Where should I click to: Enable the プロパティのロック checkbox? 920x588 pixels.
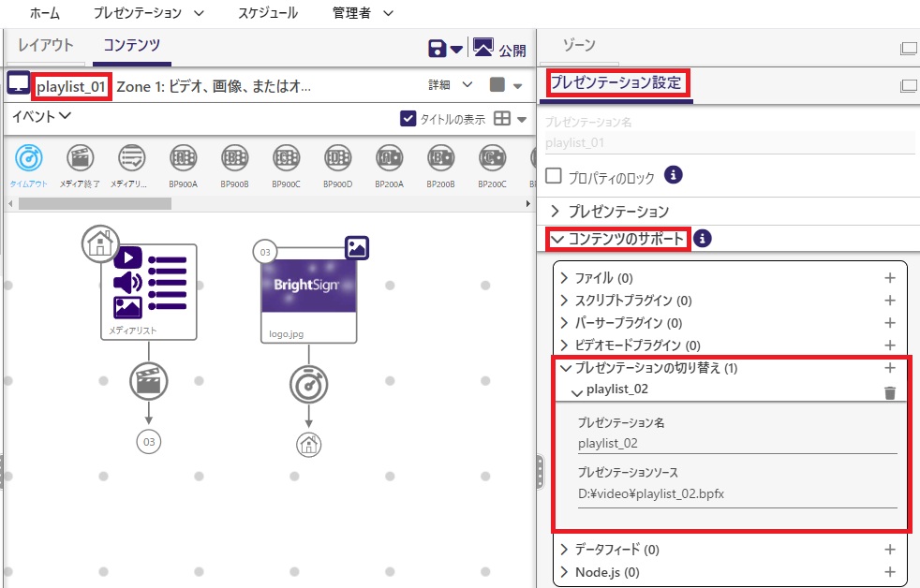pos(554,176)
